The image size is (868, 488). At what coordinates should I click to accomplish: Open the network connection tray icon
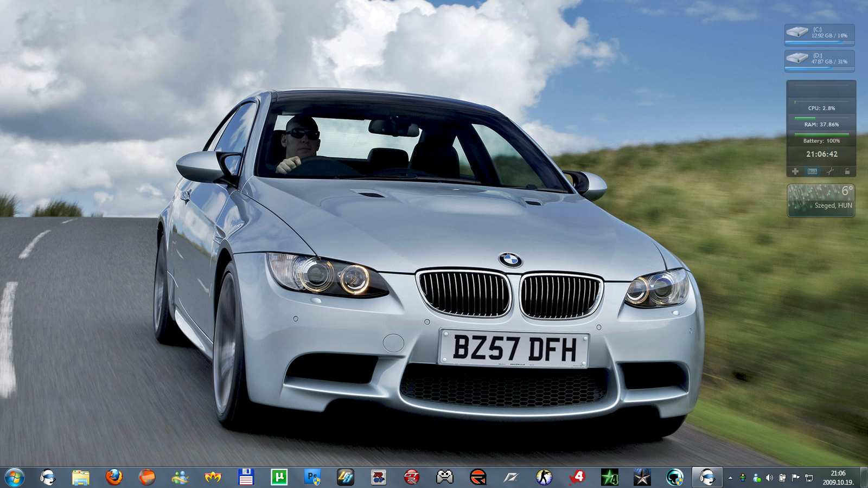[x=809, y=478]
